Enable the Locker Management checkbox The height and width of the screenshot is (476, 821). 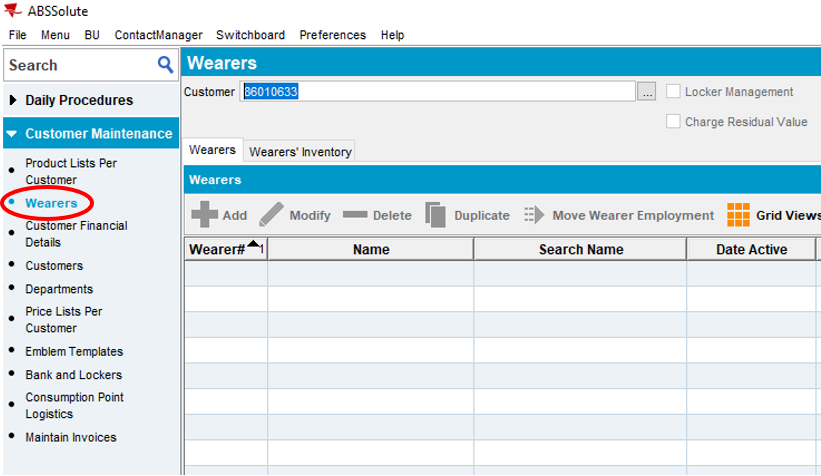673,92
